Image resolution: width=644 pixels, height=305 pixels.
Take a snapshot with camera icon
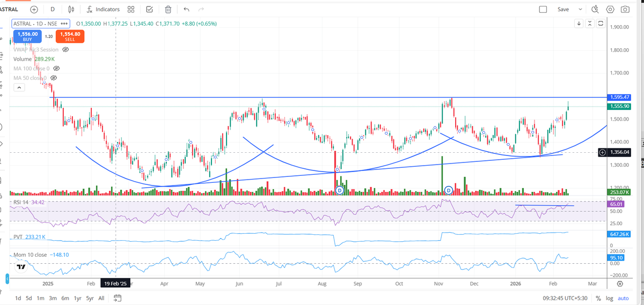(x=625, y=9)
